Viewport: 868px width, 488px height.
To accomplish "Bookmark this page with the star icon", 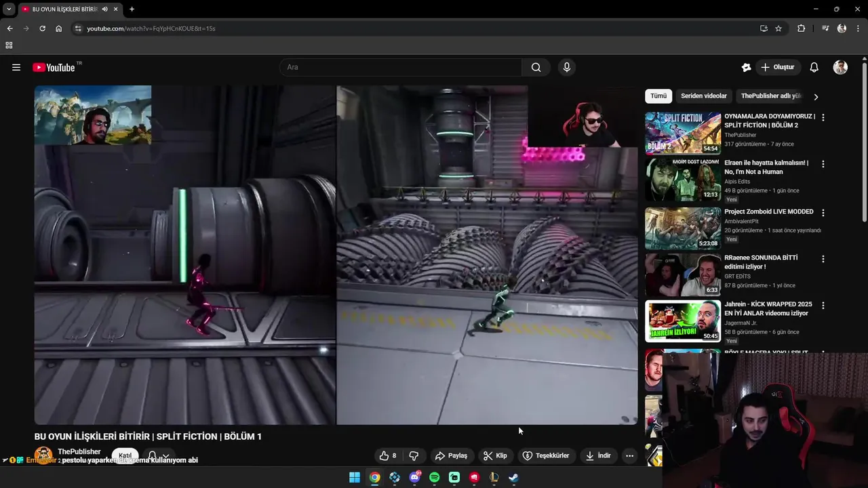I will tap(778, 28).
